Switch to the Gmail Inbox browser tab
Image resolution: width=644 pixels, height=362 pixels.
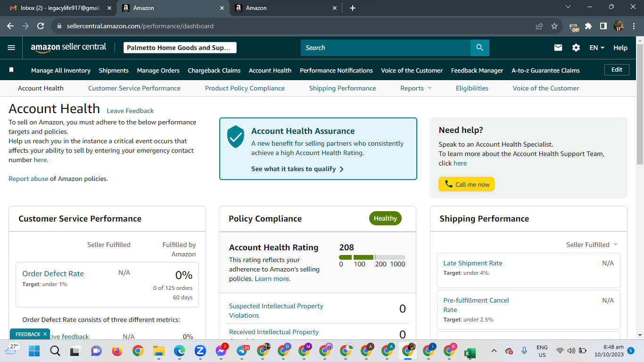coord(60,8)
